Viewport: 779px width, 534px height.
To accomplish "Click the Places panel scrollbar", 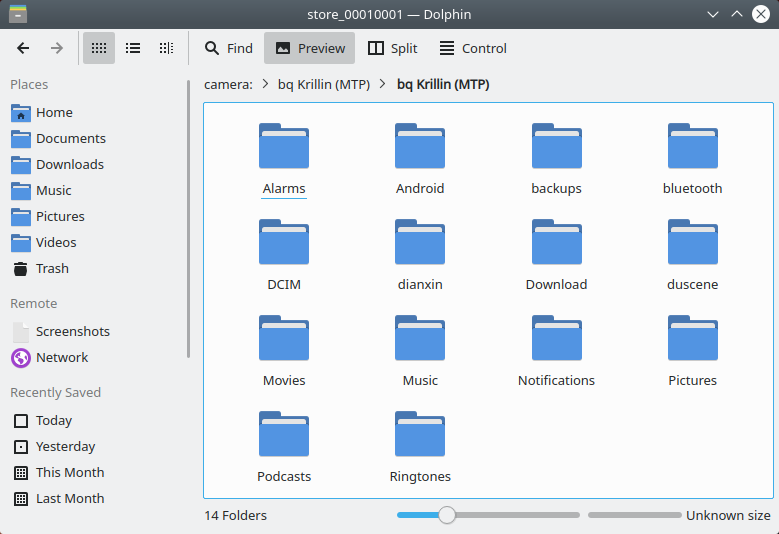I will pyautogui.click(x=189, y=220).
